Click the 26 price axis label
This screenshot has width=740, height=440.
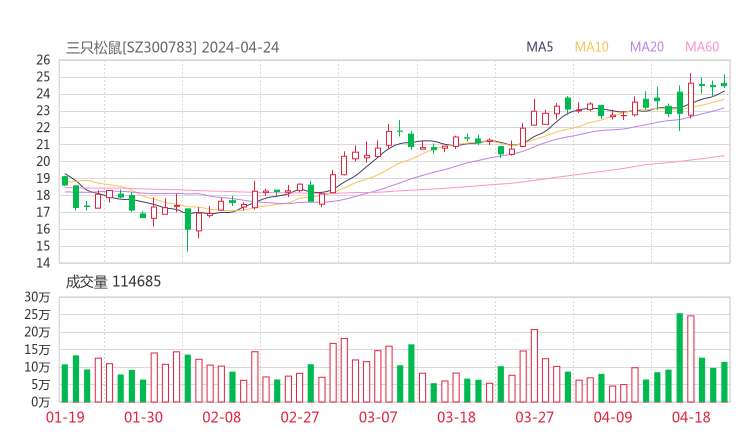(x=43, y=60)
